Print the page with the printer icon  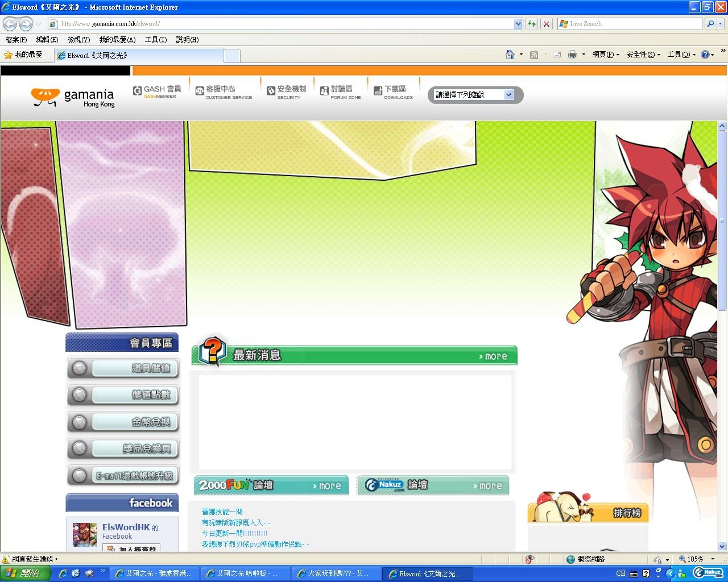[x=573, y=55]
